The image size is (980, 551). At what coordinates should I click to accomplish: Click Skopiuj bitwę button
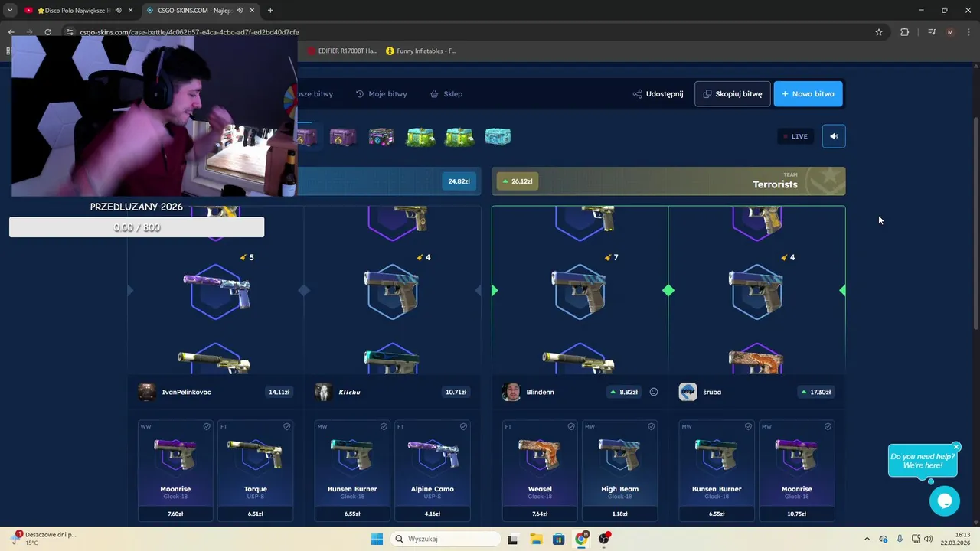[x=733, y=94]
